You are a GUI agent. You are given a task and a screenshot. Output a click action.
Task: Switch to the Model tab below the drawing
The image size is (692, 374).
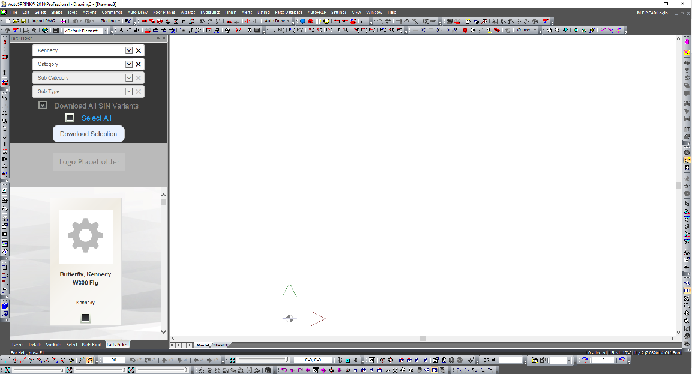coord(203,345)
